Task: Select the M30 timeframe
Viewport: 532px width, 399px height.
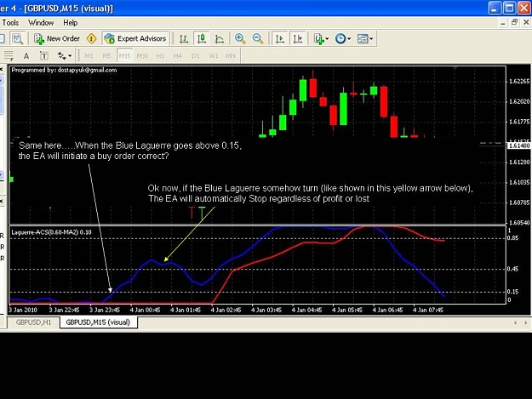Action: (x=142, y=56)
